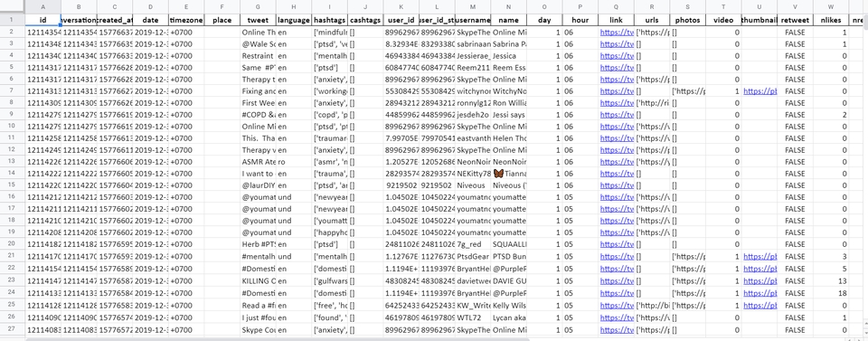Click the 'cashtags' header cell
The height and width of the screenshot is (341, 868).
[x=365, y=21]
